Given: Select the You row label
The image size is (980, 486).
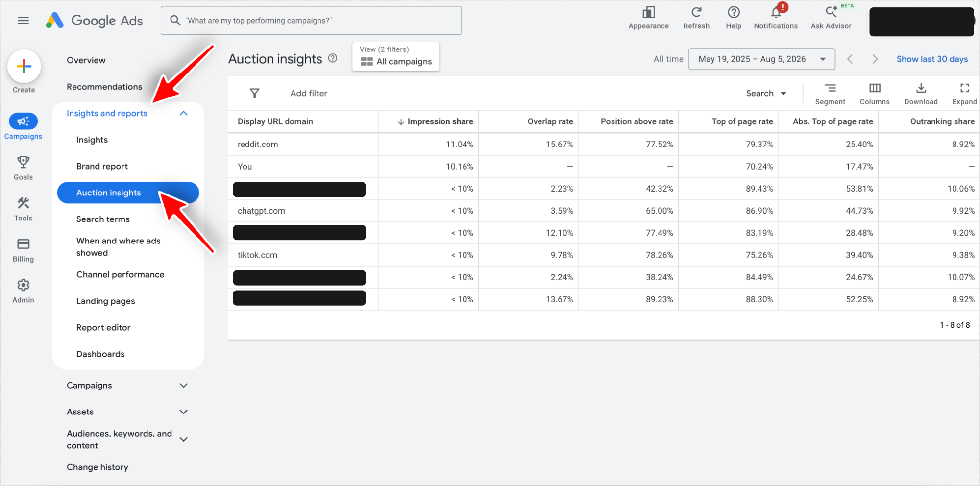Looking at the screenshot, I should pyautogui.click(x=245, y=167).
